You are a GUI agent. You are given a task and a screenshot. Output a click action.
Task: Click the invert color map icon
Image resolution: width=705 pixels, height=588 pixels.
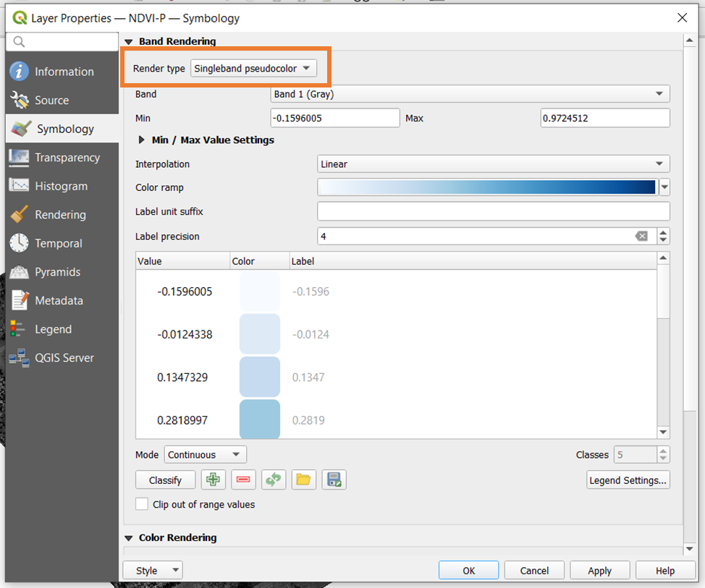274,480
